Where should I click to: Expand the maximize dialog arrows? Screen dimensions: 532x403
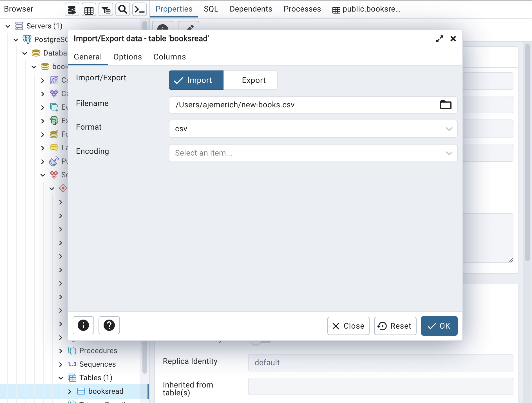439,39
